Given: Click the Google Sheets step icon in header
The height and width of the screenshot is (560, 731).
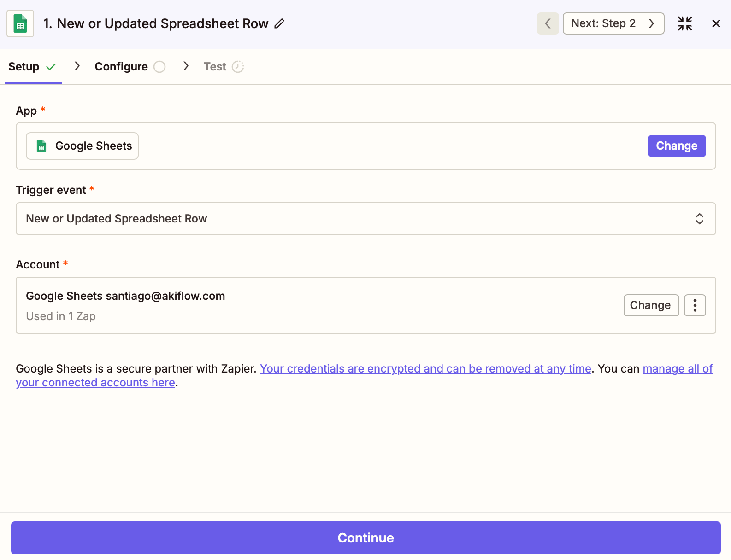Looking at the screenshot, I should pyautogui.click(x=20, y=23).
